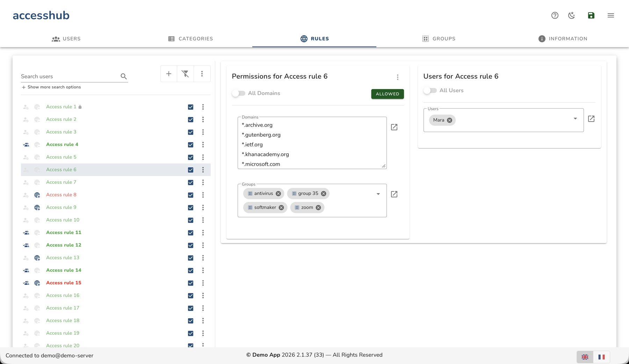Open the Information tab
The width and height of the screenshot is (629, 364).
click(x=563, y=39)
